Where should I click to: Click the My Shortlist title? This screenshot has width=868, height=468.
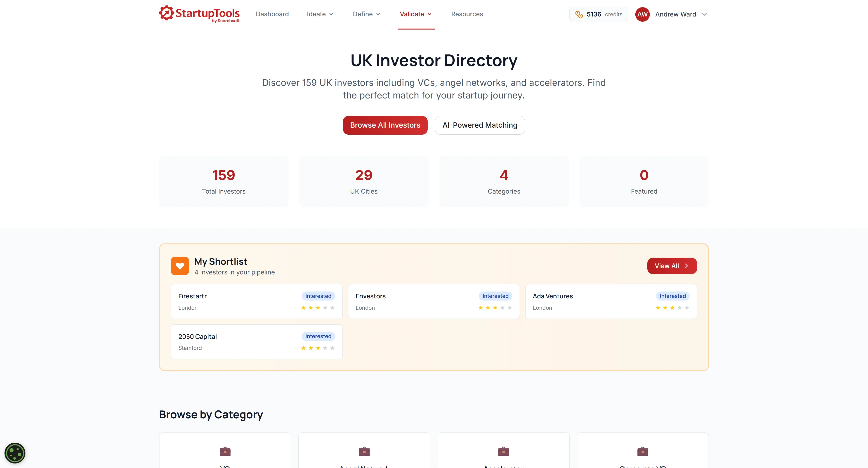pos(221,262)
